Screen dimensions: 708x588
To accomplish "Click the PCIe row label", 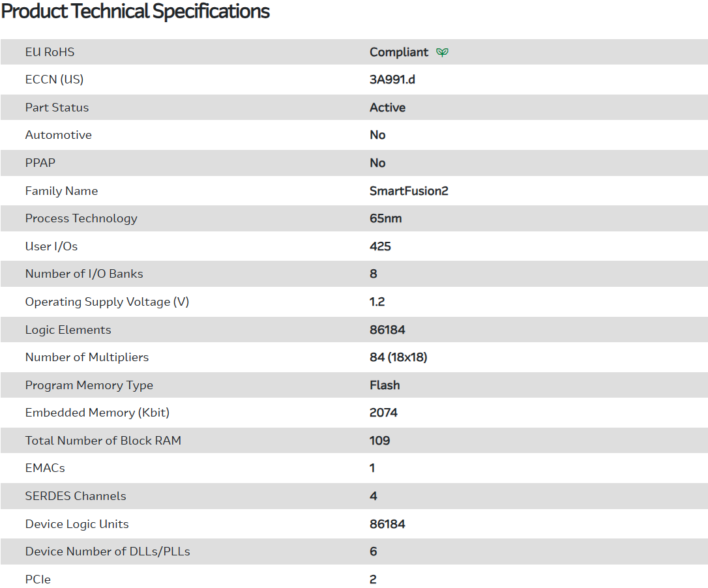I will 38,580.
